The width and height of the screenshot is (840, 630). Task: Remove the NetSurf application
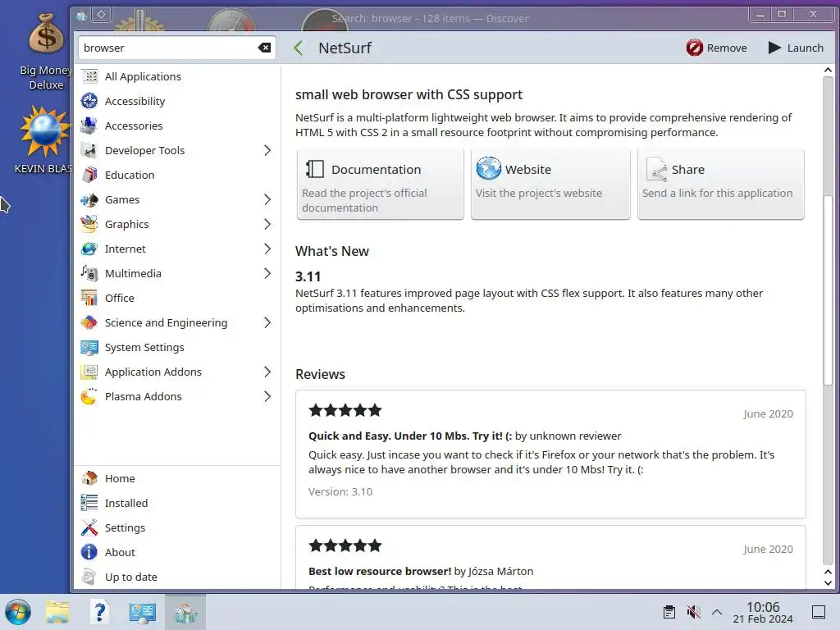[717, 48]
